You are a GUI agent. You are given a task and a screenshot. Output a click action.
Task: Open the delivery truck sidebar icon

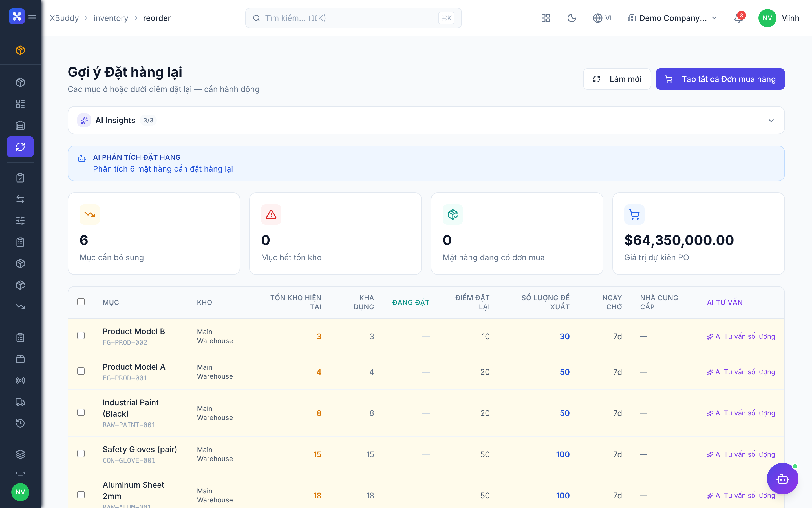(21, 402)
